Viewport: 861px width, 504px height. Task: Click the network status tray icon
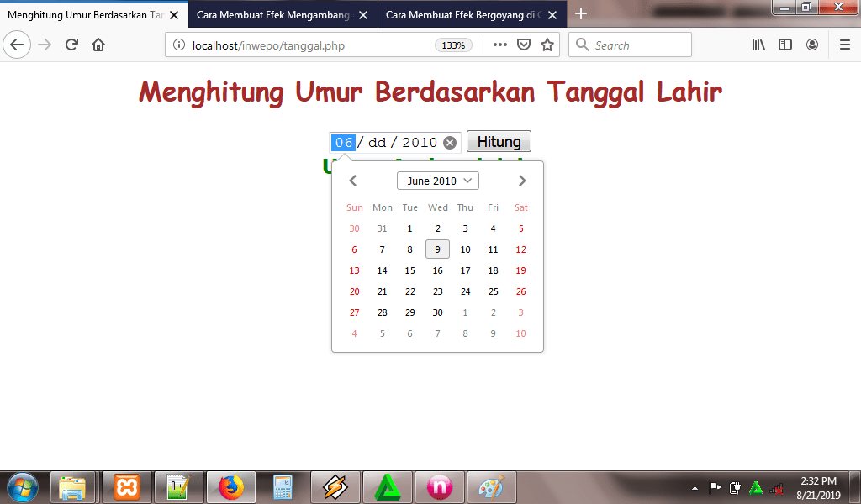pyautogui.click(x=776, y=487)
